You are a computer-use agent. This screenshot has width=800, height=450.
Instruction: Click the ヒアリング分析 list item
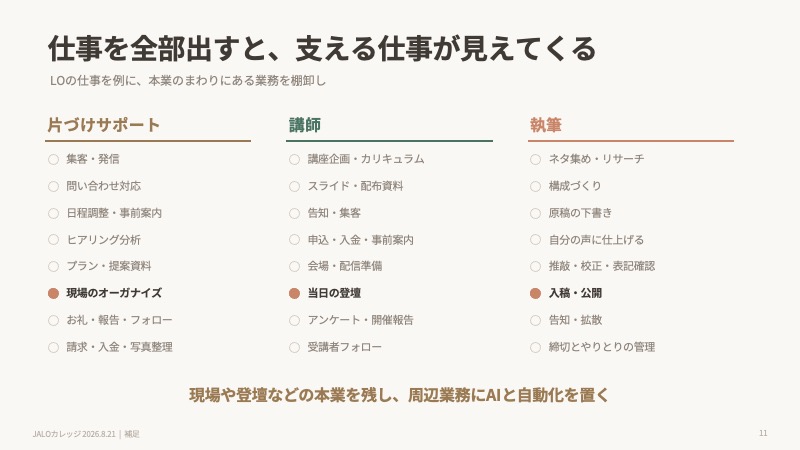tap(104, 240)
